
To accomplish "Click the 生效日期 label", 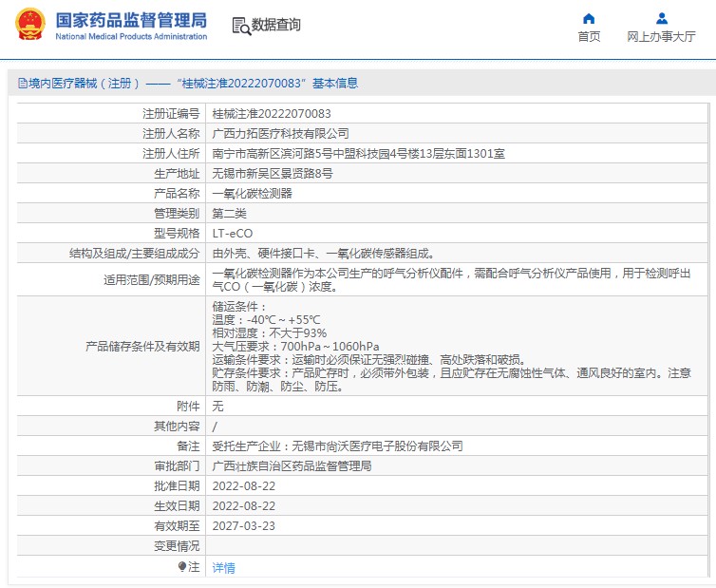I will point(177,506).
